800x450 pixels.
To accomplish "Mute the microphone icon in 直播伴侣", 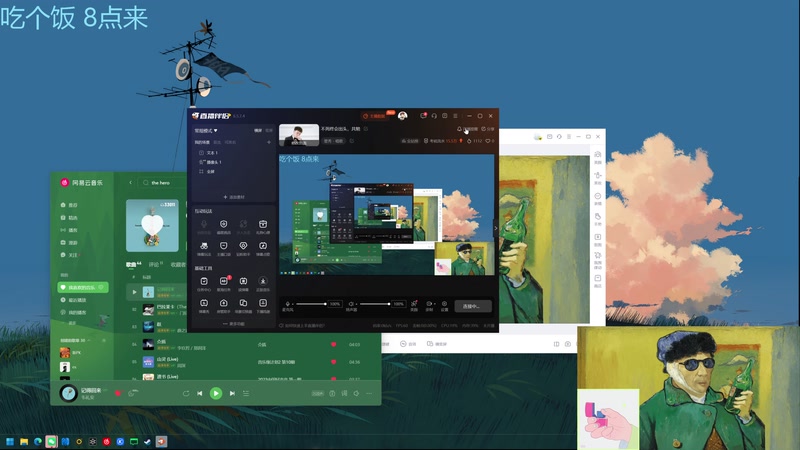I will click(287, 304).
